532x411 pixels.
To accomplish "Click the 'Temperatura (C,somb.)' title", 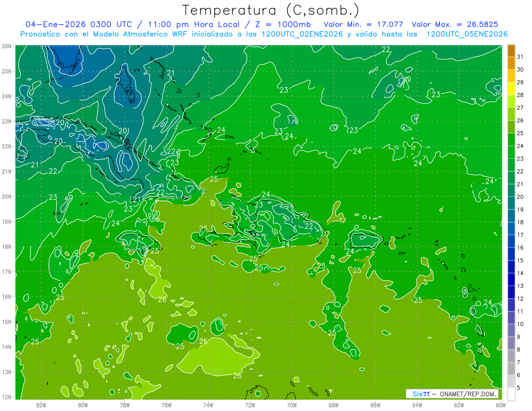I will point(270,10).
